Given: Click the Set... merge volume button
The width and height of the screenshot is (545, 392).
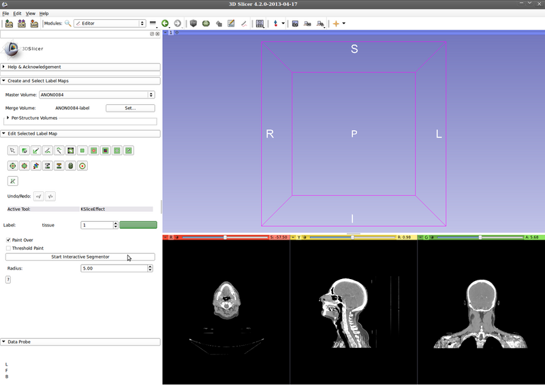Looking at the screenshot, I should [130, 108].
